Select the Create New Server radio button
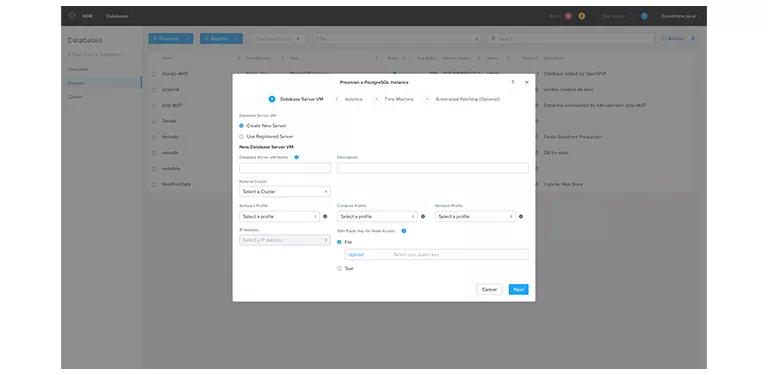This screenshot has height=375, width=768. (x=241, y=126)
